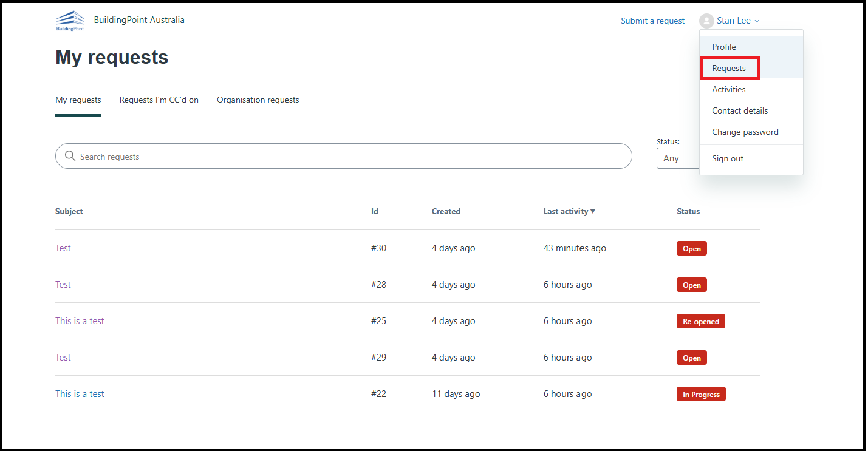Select the Requests option in the account menu

coord(730,68)
